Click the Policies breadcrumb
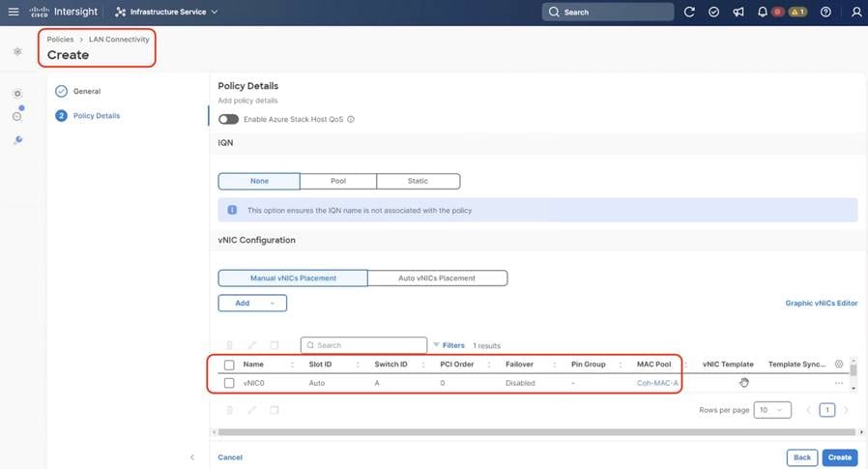 [x=60, y=40]
